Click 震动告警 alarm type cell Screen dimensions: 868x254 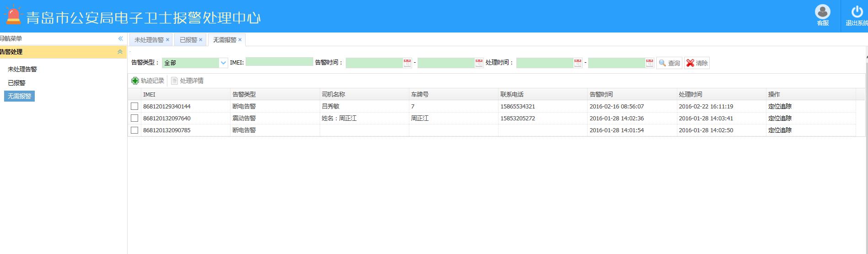244,118
